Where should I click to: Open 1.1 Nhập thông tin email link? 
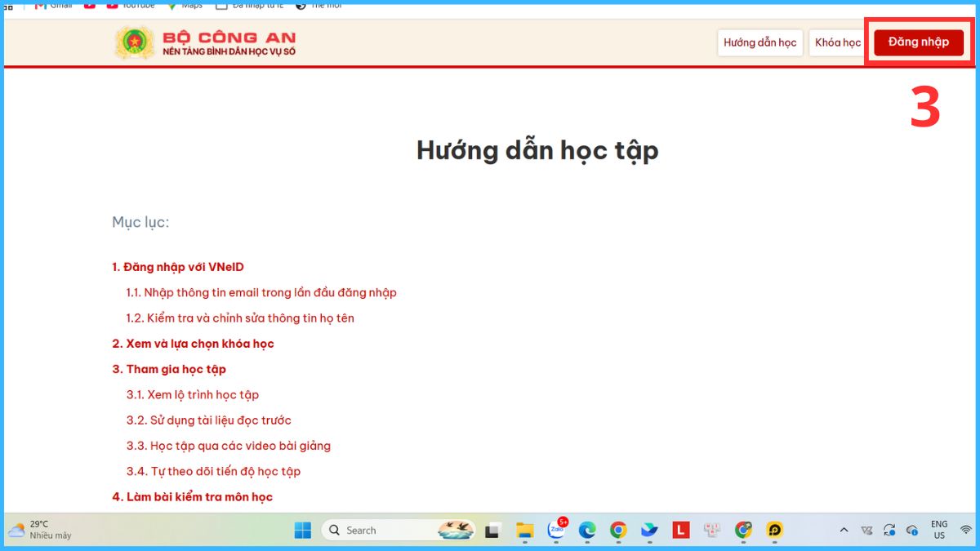(261, 292)
